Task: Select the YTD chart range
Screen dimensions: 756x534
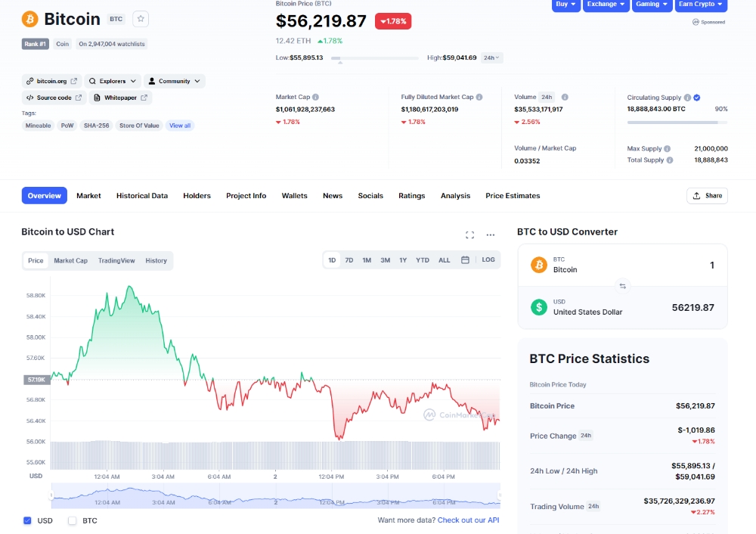Action: click(x=423, y=260)
